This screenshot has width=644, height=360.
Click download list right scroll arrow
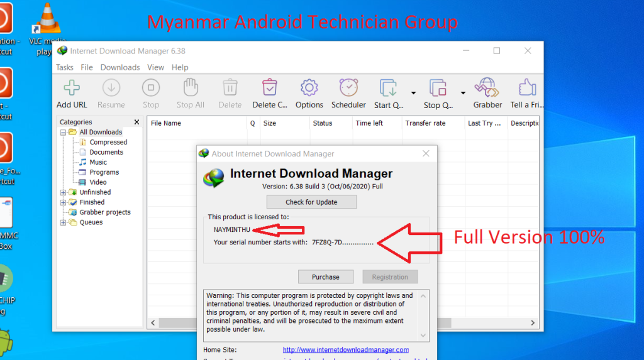[533, 323]
